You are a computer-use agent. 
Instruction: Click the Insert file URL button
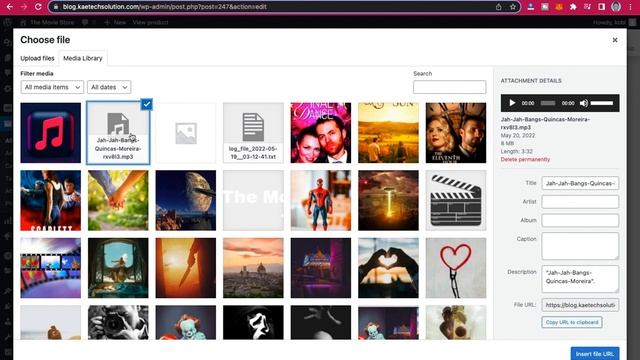[x=595, y=353]
